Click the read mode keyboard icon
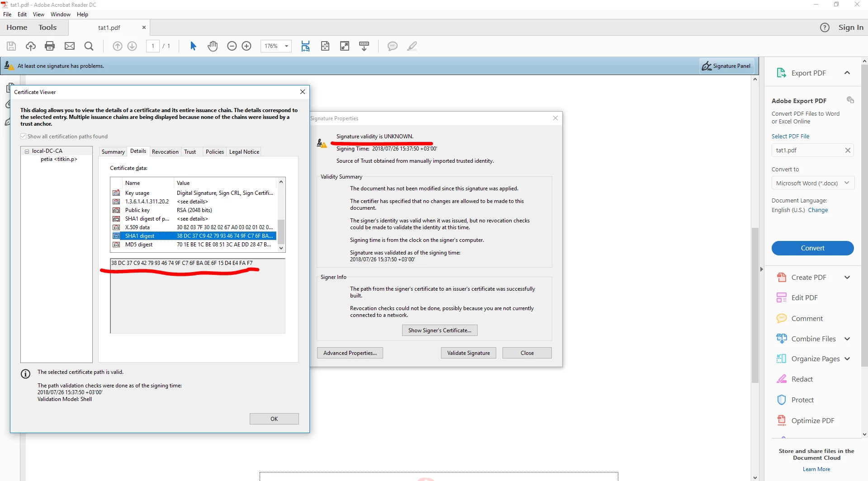868x481 pixels. point(364,46)
